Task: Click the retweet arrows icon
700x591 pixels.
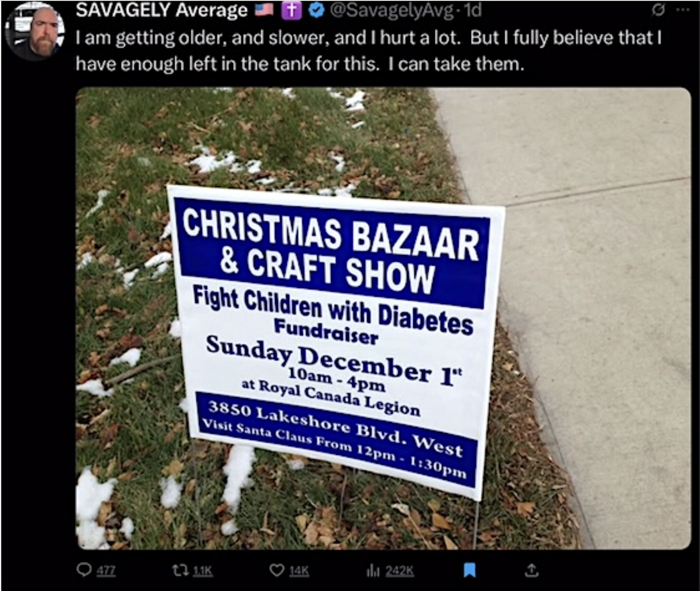Action: point(180,571)
